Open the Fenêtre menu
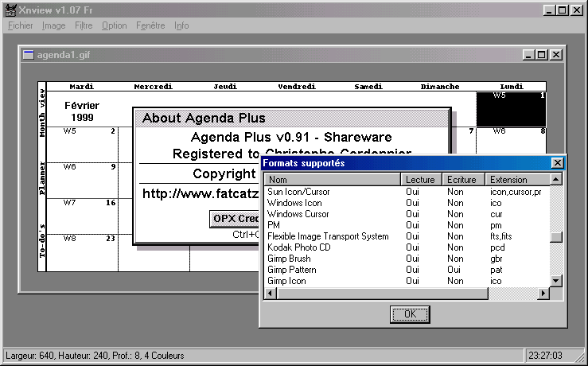Screen dimensions: 588x366 click(x=150, y=25)
